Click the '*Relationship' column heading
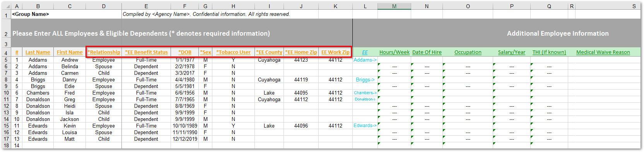The height and width of the screenshot is (152, 644). click(x=104, y=52)
